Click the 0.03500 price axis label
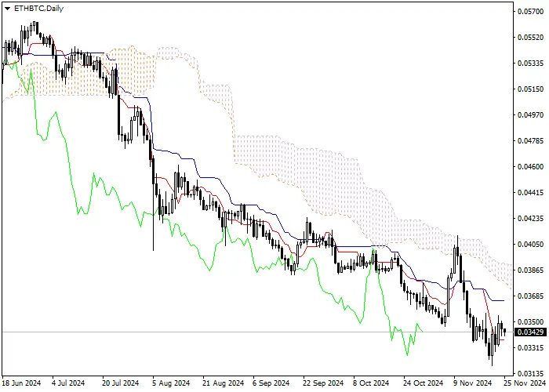 coord(531,322)
